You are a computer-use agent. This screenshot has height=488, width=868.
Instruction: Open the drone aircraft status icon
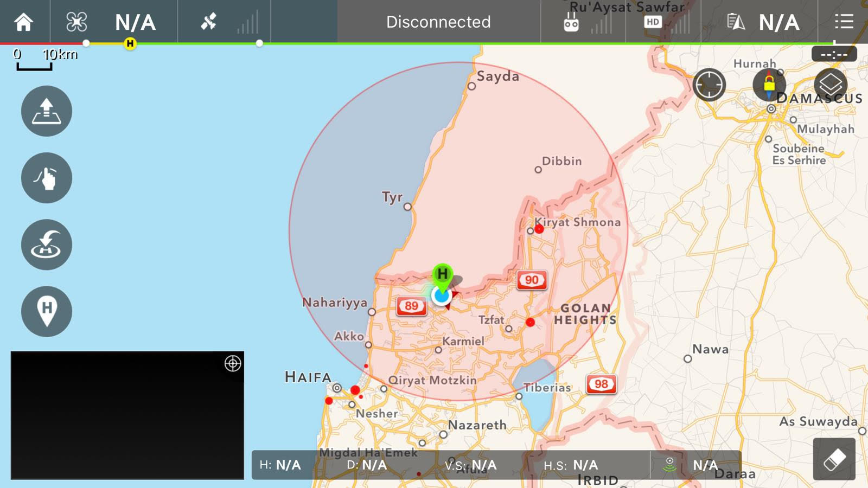(x=76, y=22)
